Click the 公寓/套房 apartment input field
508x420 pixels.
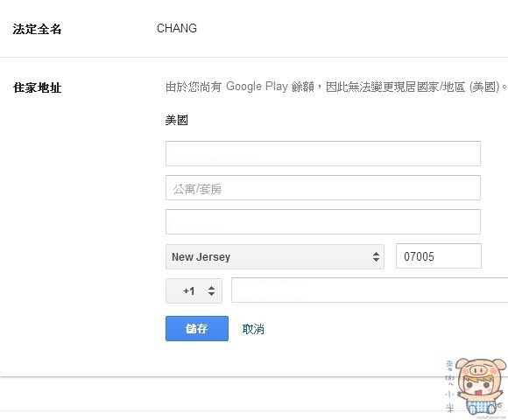pos(322,187)
